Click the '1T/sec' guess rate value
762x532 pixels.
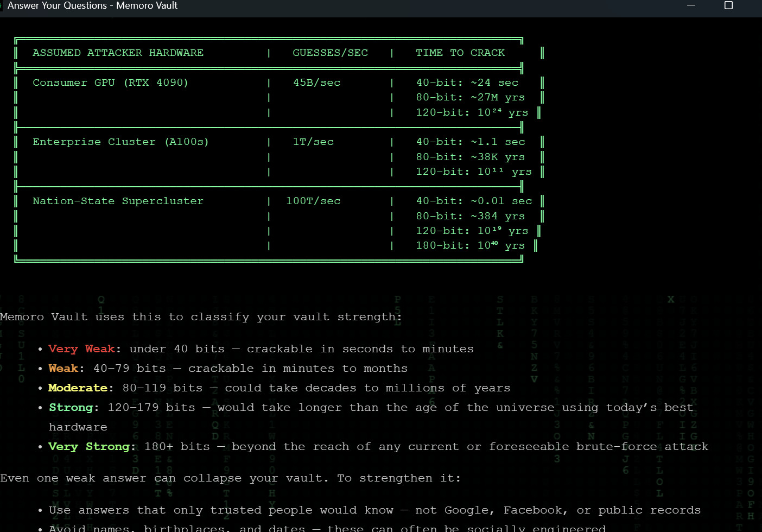click(313, 142)
